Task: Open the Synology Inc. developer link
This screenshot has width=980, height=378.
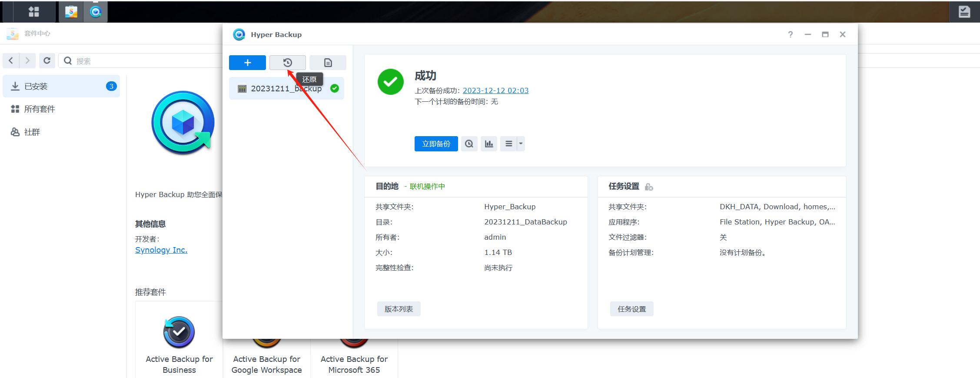Action: click(161, 250)
